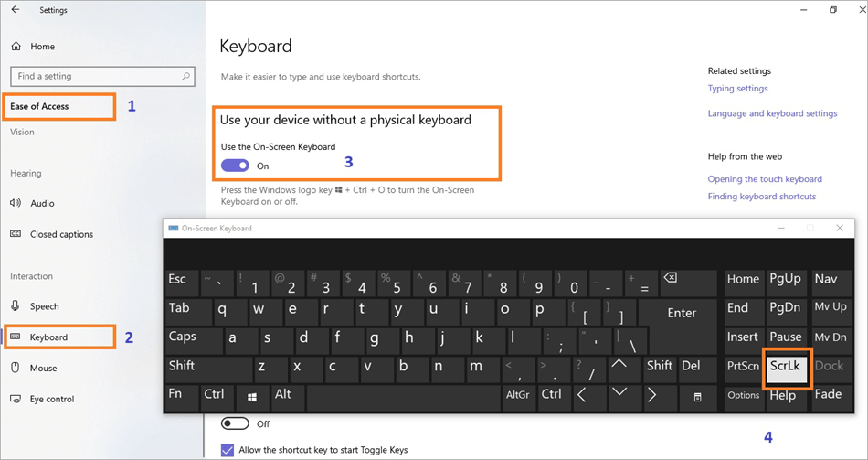This screenshot has height=460, width=868.
Task: Tap the left Shift key
Action: pos(208,368)
